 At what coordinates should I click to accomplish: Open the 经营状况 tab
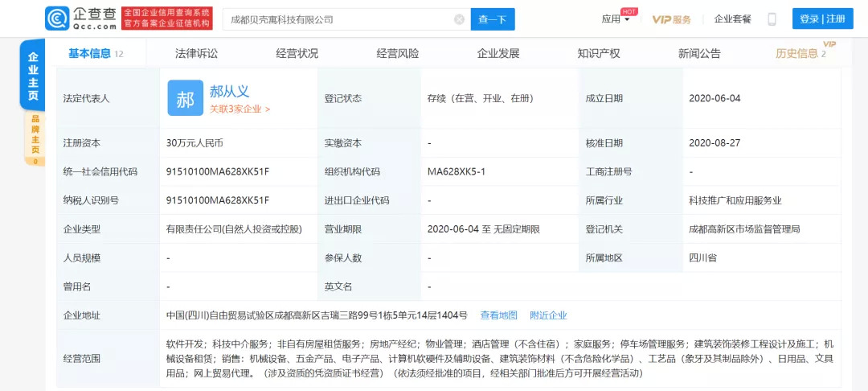tap(297, 53)
